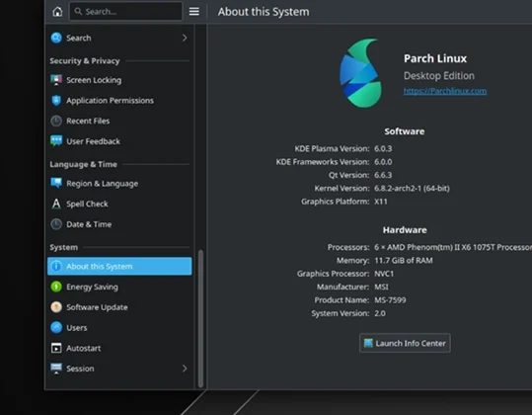
Task: Click the Product Name value MS-7599
Action: tap(390, 300)
